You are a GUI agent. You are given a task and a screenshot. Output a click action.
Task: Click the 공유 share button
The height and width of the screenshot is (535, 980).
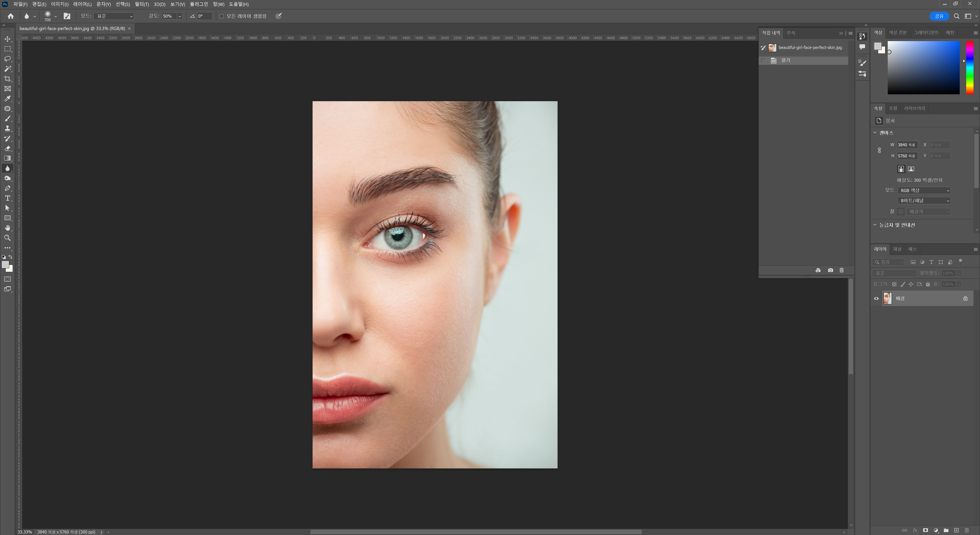coord(939,16)
